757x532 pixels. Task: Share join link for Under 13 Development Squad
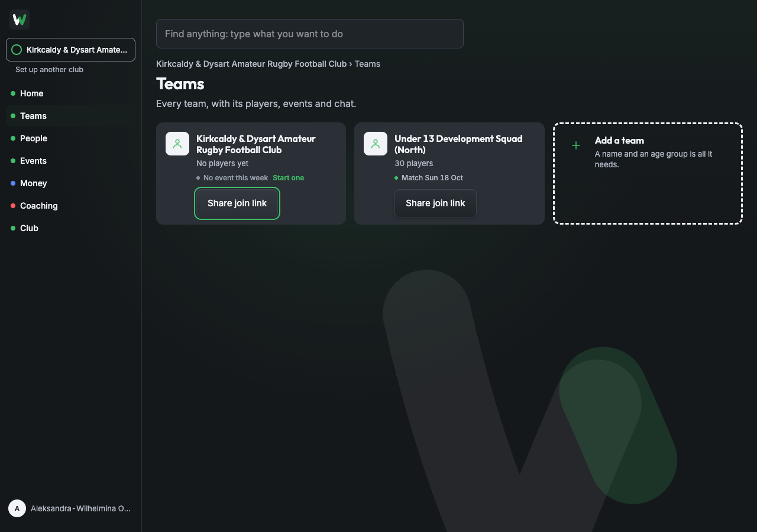pyautogui.click(x=435, y=203)
